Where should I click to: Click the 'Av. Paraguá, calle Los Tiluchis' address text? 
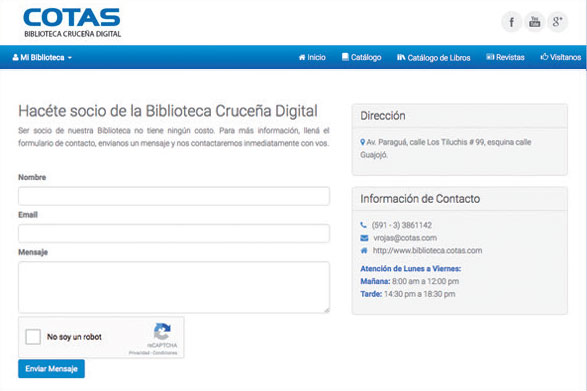point(445,148)
